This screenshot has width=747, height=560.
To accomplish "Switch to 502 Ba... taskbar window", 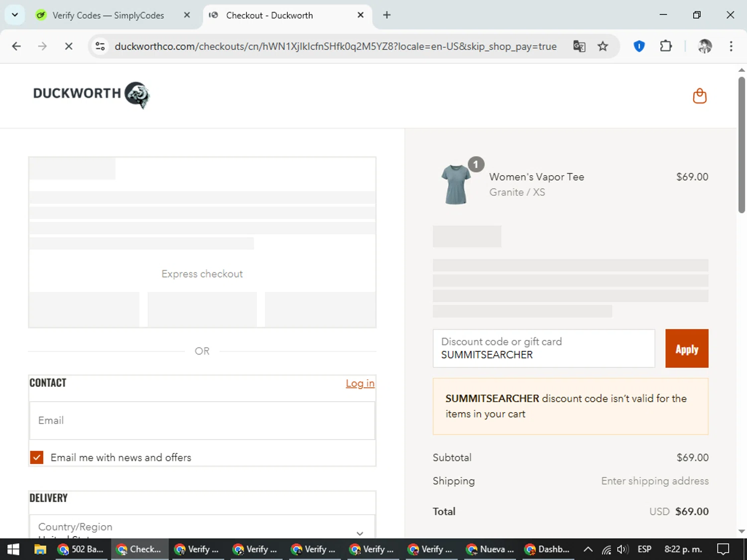I will [82, 549].
